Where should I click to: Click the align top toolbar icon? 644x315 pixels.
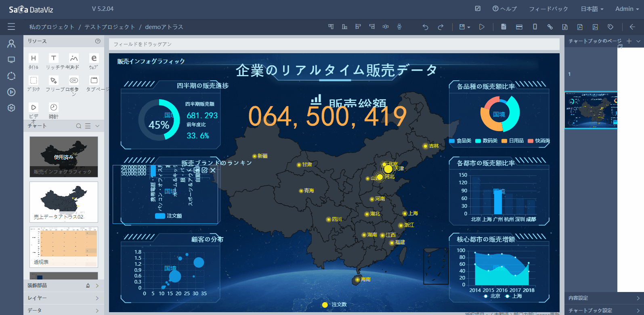point(331,27)
